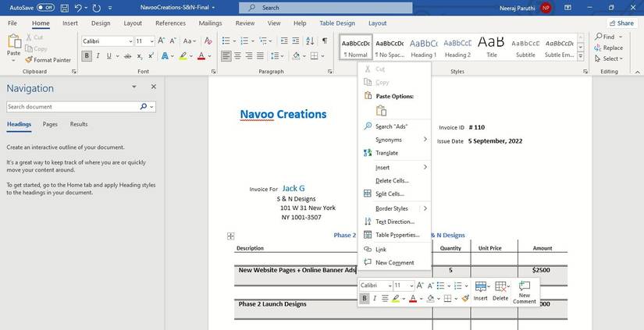Screen dimensions: 644x330
Task: Open the Borders dropdown in ribbon
Action: coord(322,56)
